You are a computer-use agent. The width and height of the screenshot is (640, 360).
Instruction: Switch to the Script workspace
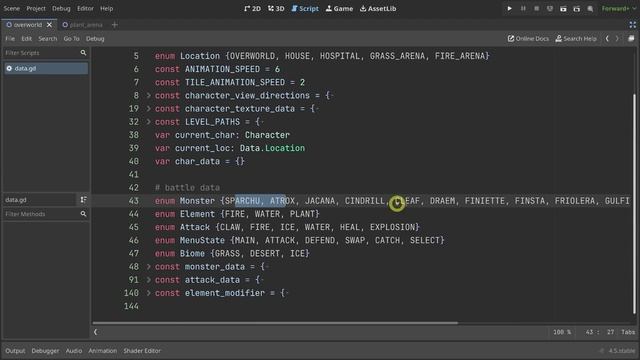pyautogui.click(x=305, y=8)
